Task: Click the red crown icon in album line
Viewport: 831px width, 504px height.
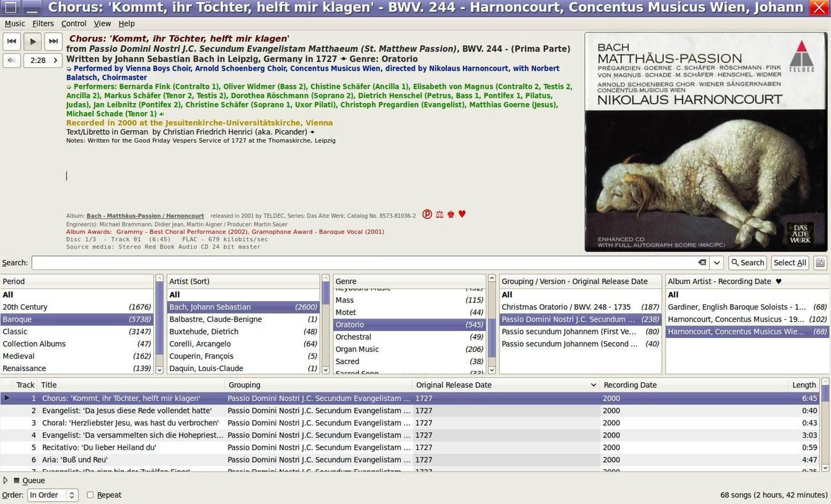Action: (451, 215)
